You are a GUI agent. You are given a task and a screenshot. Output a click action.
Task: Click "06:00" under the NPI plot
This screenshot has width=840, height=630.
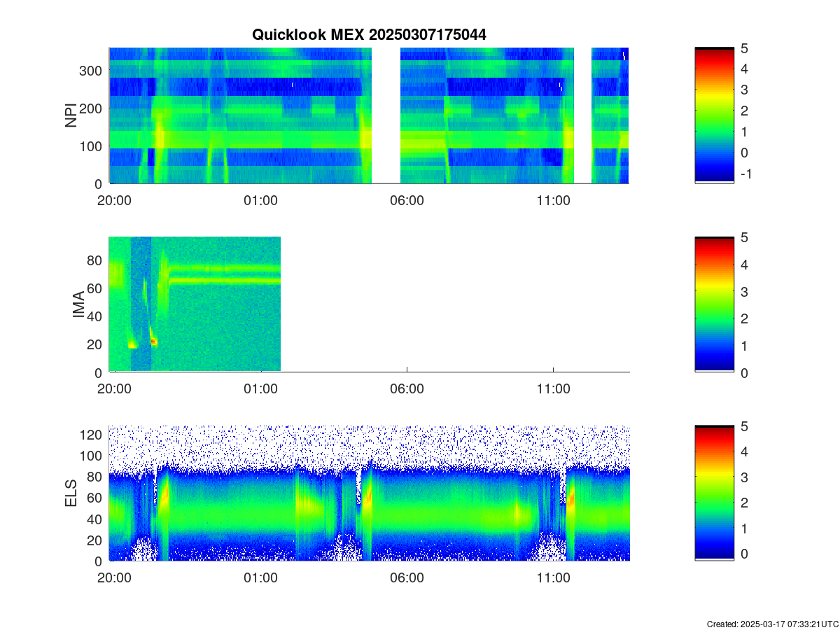[x=407, y=200]
